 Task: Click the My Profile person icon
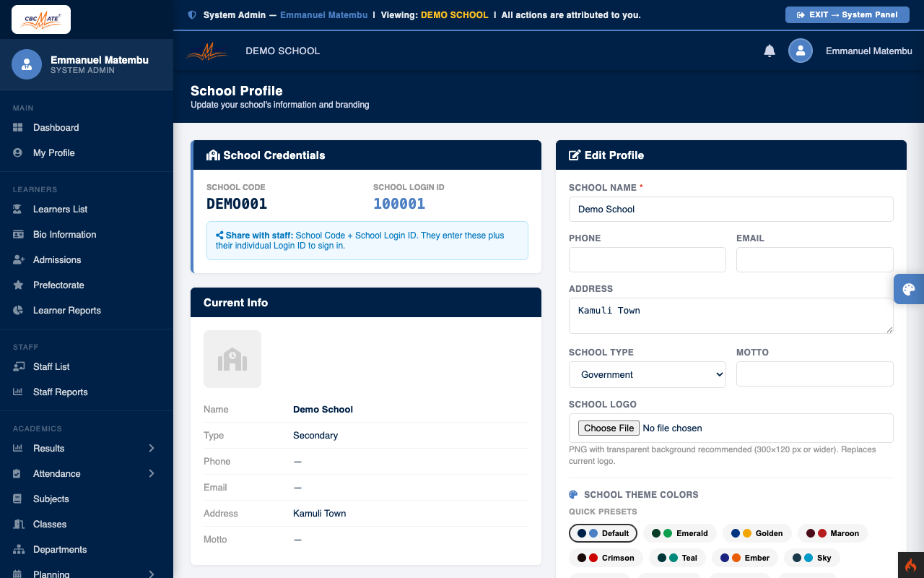(x=18, y=152)
